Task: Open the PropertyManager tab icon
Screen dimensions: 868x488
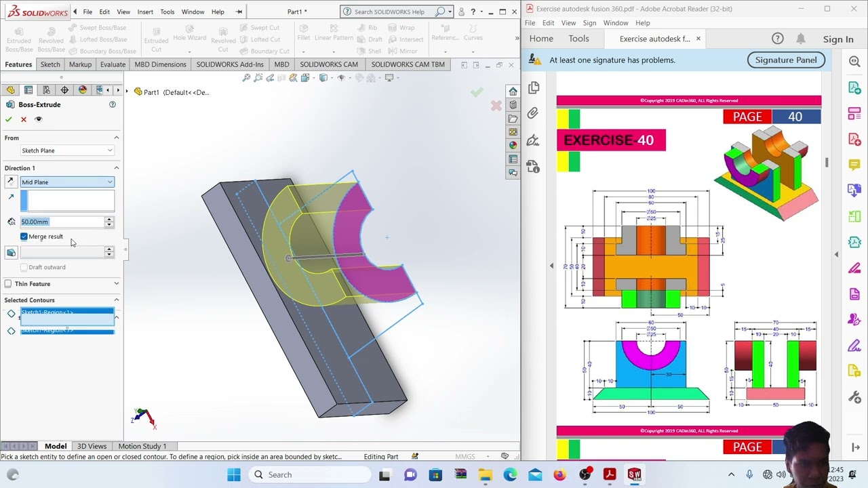Action: point(28,90)
